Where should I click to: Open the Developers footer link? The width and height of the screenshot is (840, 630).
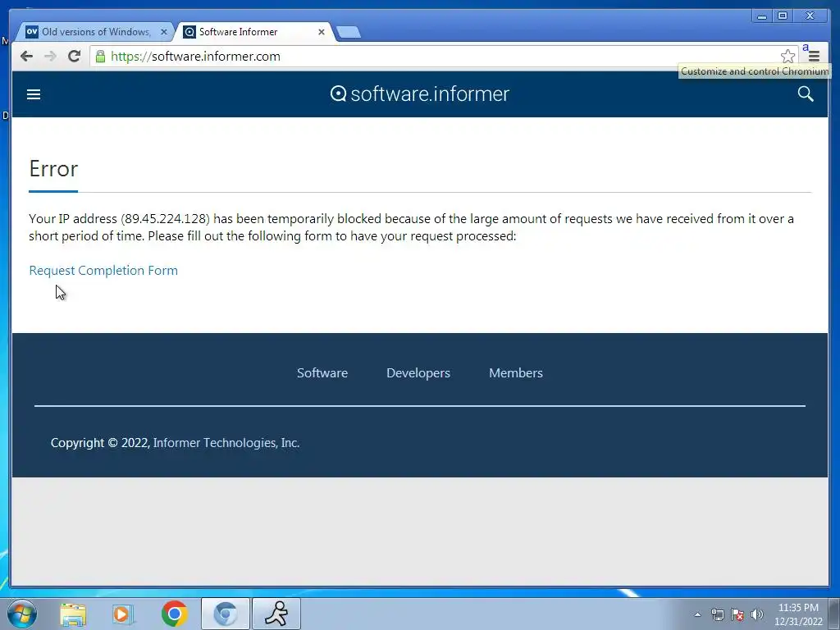click(x=418, y=373)
